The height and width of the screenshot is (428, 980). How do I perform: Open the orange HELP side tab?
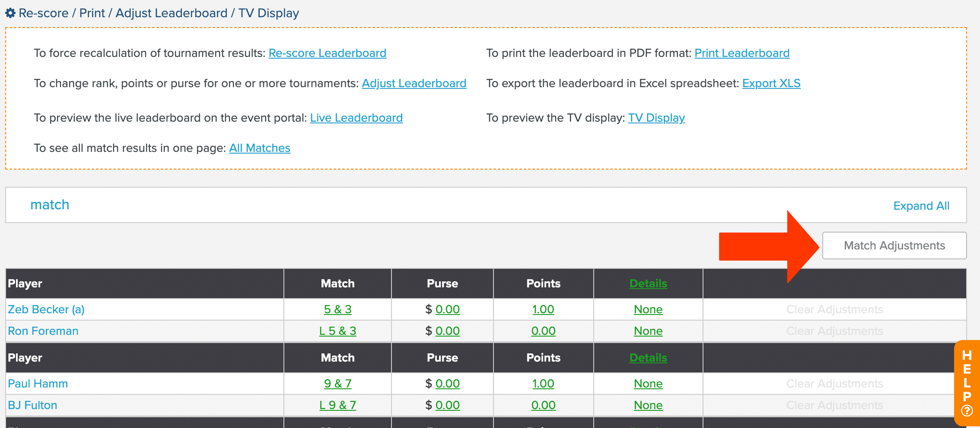[967, 383]
